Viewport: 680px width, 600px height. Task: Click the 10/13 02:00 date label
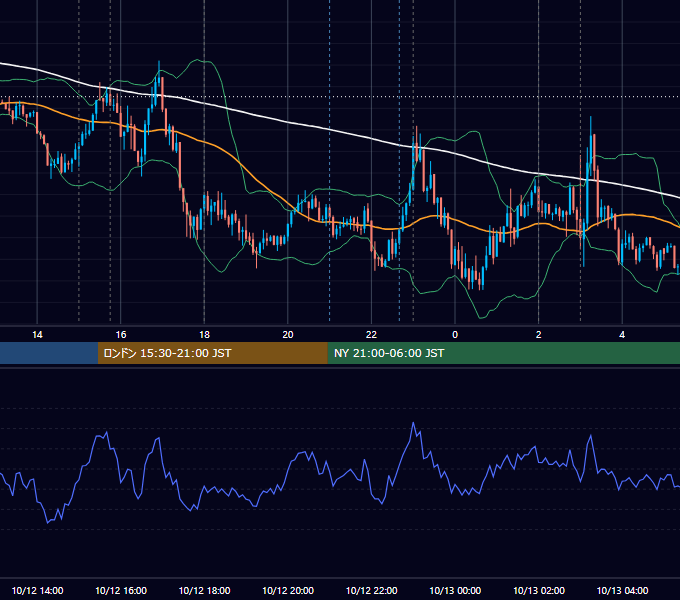tap(539, 590)
